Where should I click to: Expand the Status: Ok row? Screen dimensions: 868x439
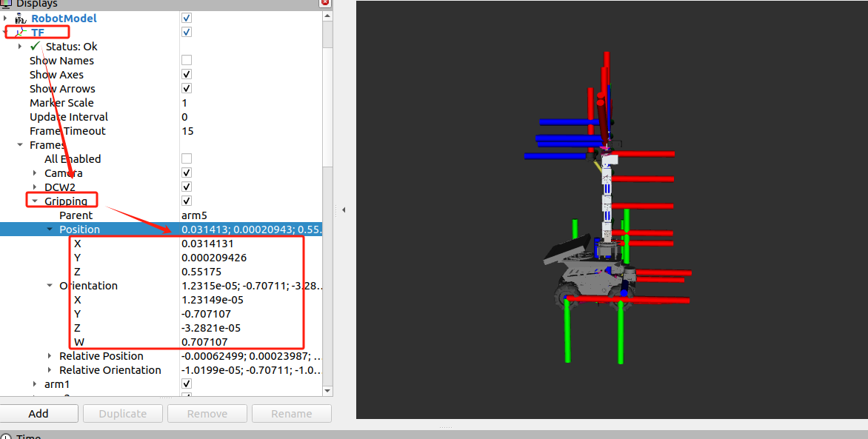pyautogui.click(x=21, y=47)
